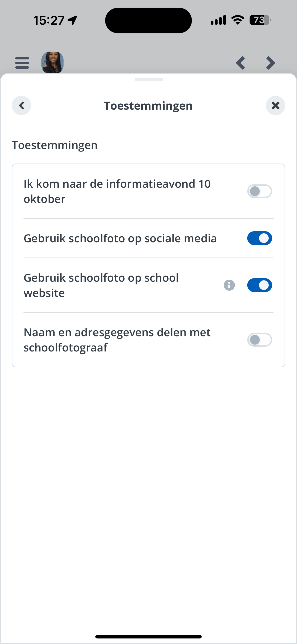Tap the user profile avatar

(52, 62)
